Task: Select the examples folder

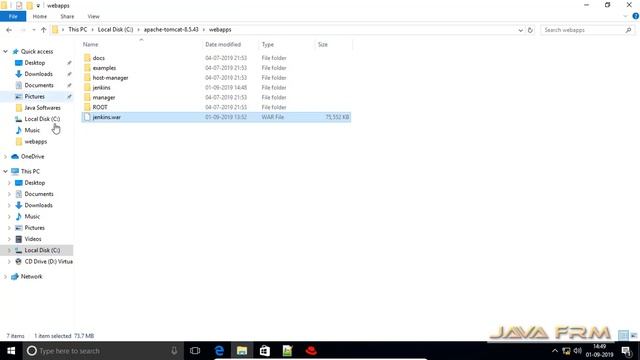Action: tap(104, 68)
